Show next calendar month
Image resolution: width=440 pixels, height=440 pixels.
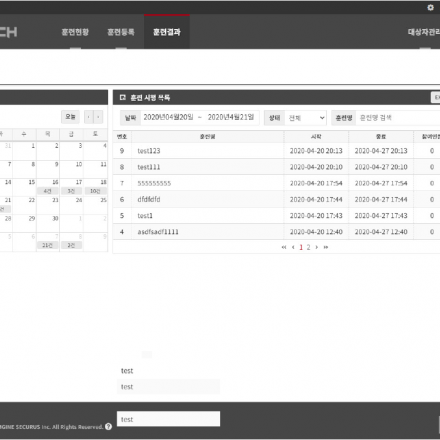tap(98, 117)
